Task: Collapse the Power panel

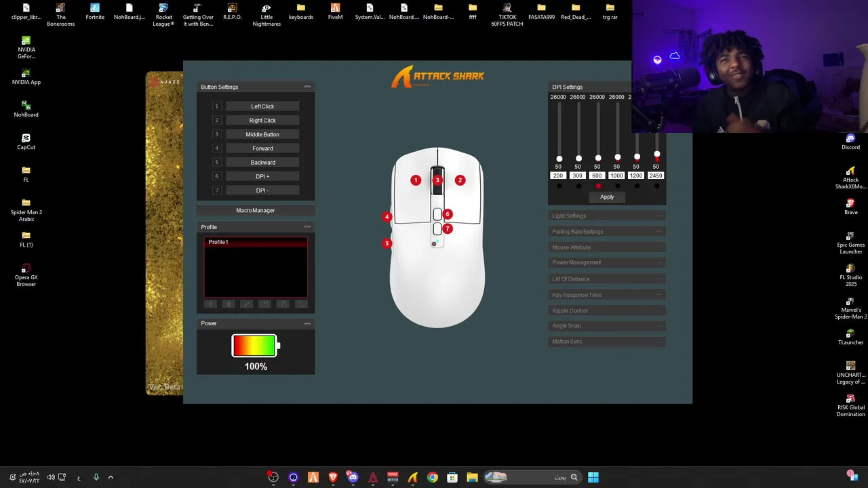Action: [307, 323]
